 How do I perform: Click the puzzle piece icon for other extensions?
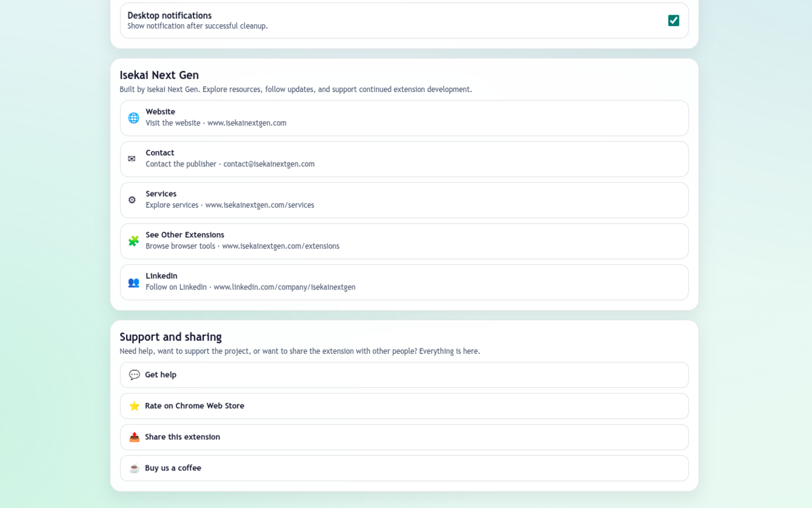[x=133, y=241]
